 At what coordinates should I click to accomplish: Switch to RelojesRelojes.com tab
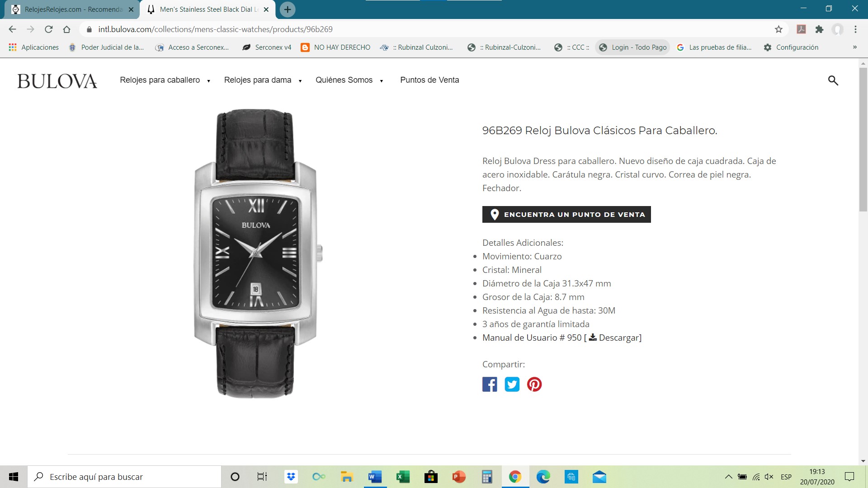pos(72,9)
